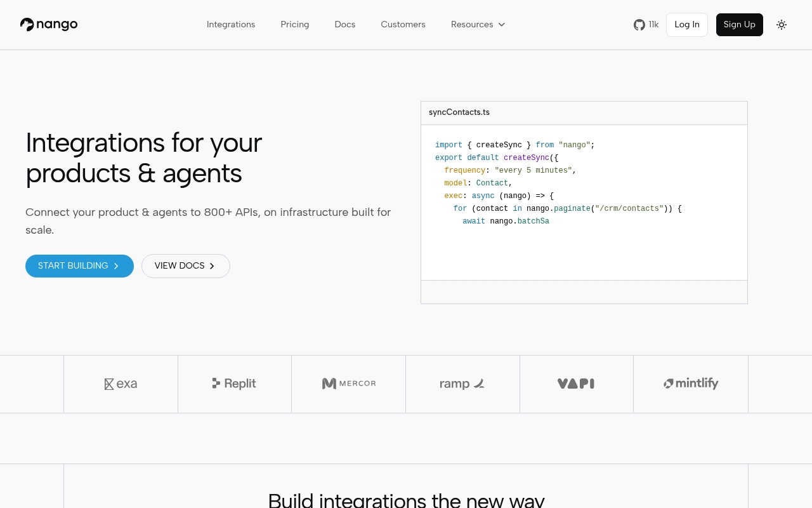The width and height of the screenshot is (812, 508).
Task: Click the code line containing nango.paginate("/crm/contacts")
Action: pyautogui.click(x=567, y=209)
